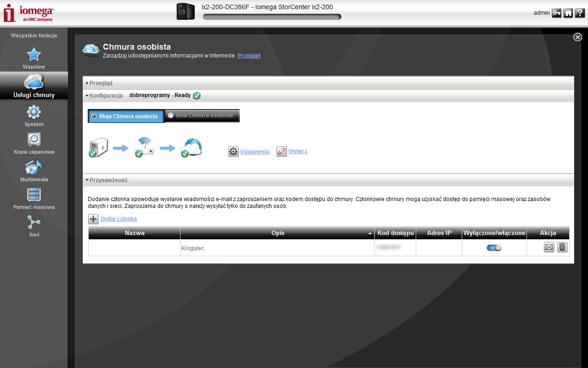Screen dimensions: 588x368
Task: Click the green Ready checkmark icon
Action: tap(197, 96)
